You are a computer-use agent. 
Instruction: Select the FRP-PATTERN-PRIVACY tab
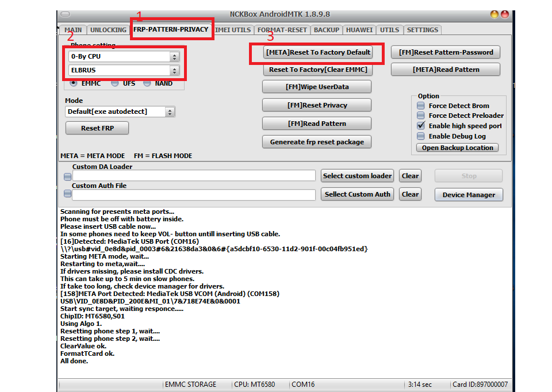171,29
